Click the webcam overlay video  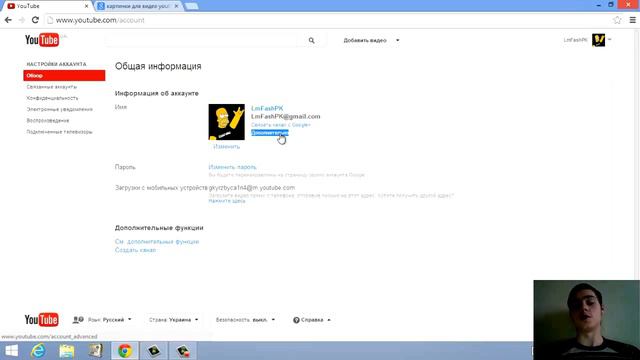pos(587,320)
